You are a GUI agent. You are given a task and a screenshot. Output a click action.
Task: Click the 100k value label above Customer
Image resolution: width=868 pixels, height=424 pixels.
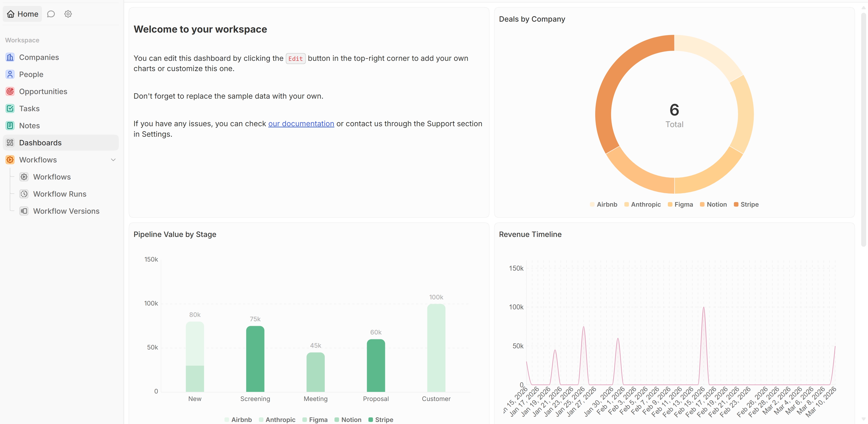(436, 297)
